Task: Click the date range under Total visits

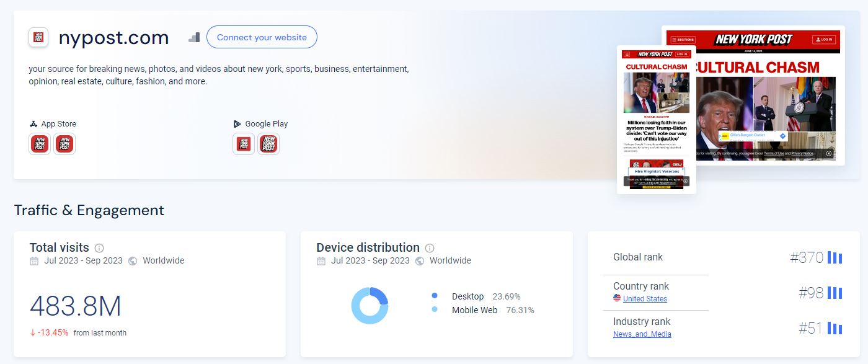Action: pos(83,261)
